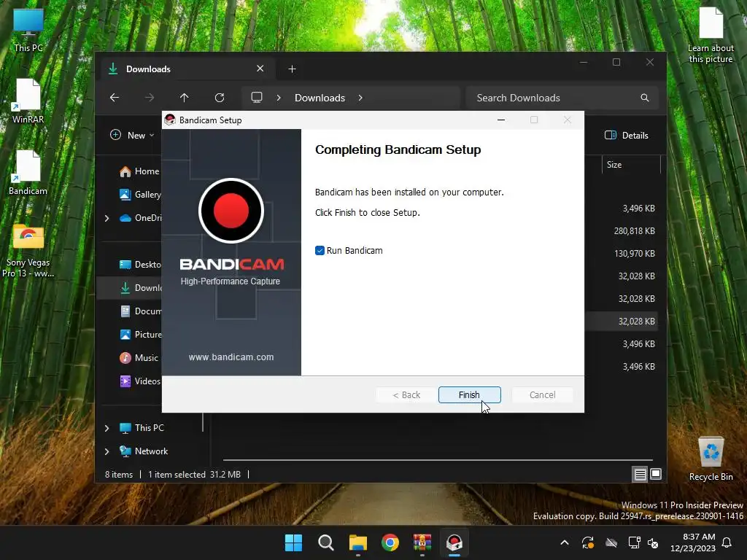Open WinRAR from the taskbar

(x=422, y=542)
